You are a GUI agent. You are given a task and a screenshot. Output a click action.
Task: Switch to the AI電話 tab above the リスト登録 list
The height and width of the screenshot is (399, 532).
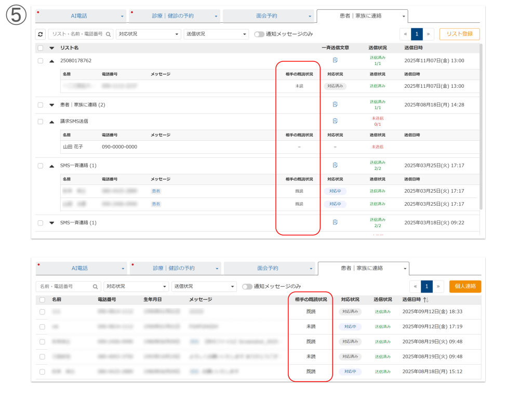pos(80,16)
